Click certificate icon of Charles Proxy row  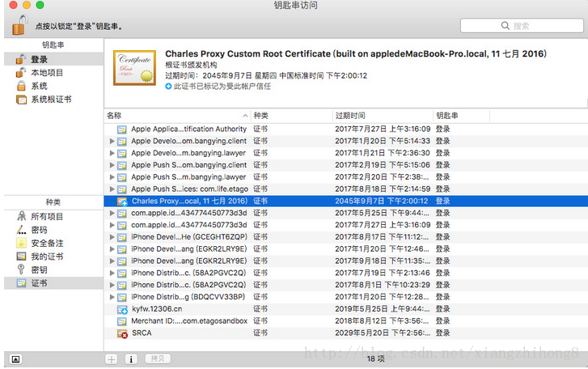point(122,201)
